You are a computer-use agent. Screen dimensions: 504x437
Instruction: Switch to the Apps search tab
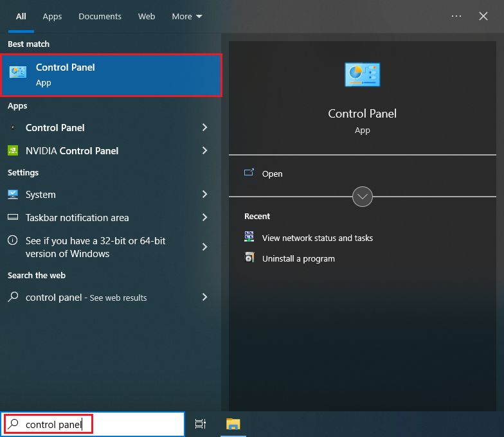point(52,17)
